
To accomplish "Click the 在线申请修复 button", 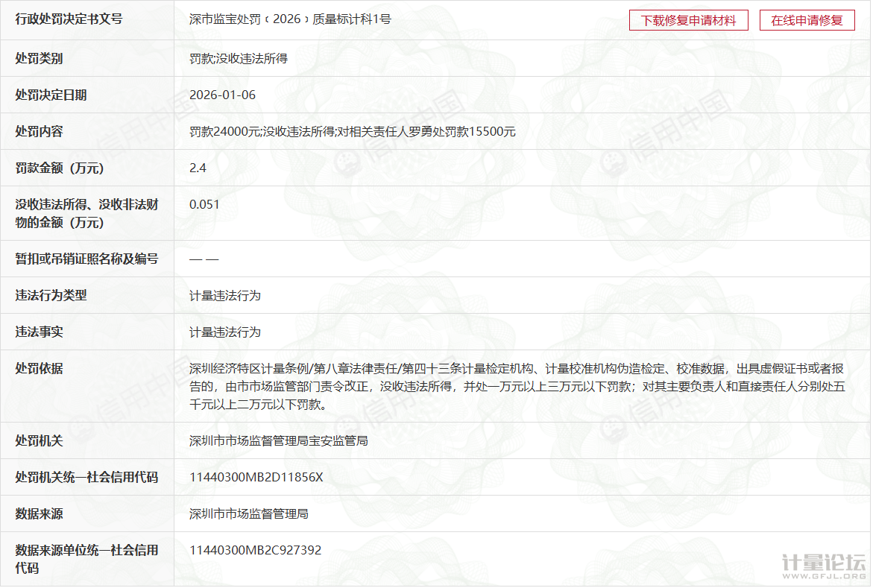I will pos(807,20).
